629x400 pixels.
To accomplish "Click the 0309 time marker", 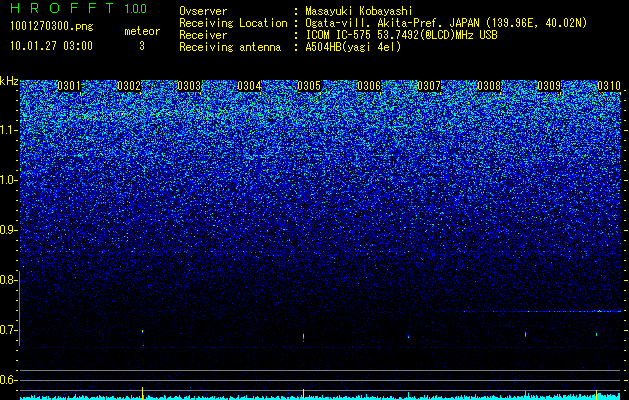I will pos(549,86).
